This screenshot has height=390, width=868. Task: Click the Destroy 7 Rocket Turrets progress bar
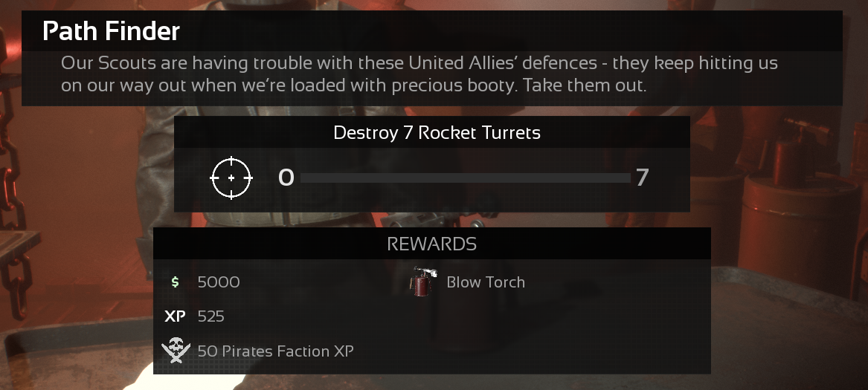tap(465, 178)
